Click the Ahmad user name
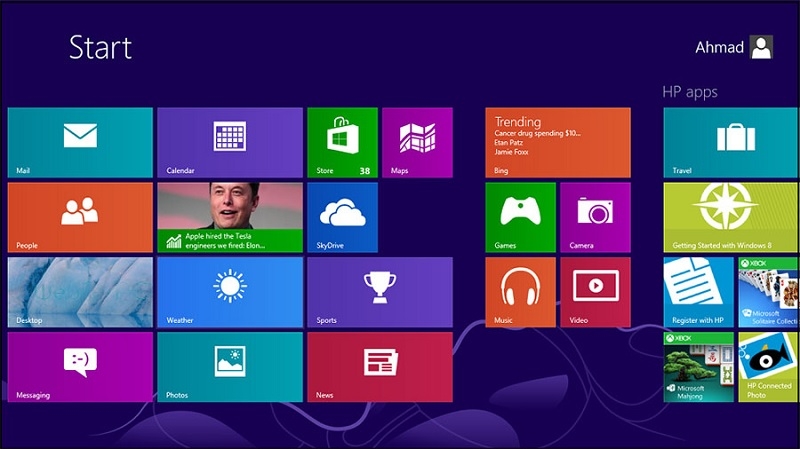 pyautogui.click(x=719, y=47)
